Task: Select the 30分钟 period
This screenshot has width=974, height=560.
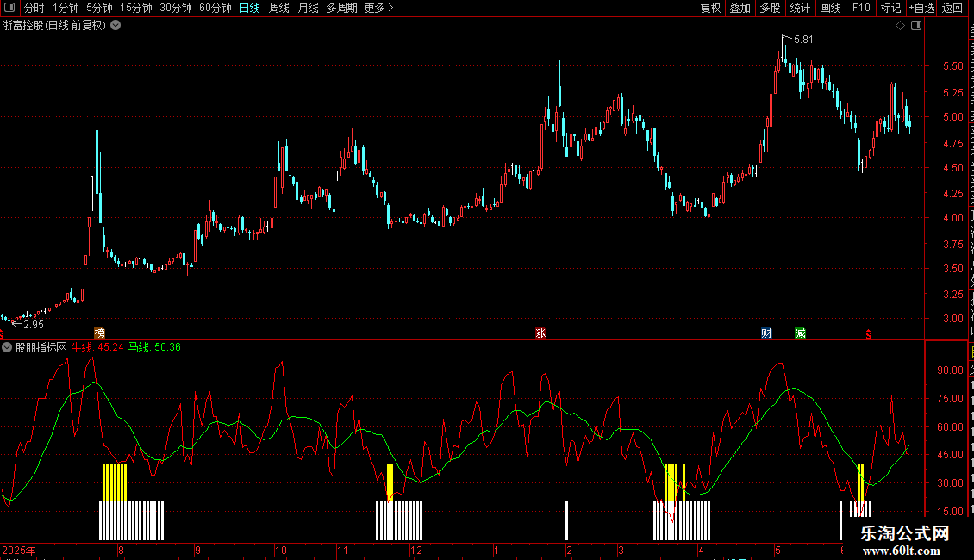Action: (176, 8)
